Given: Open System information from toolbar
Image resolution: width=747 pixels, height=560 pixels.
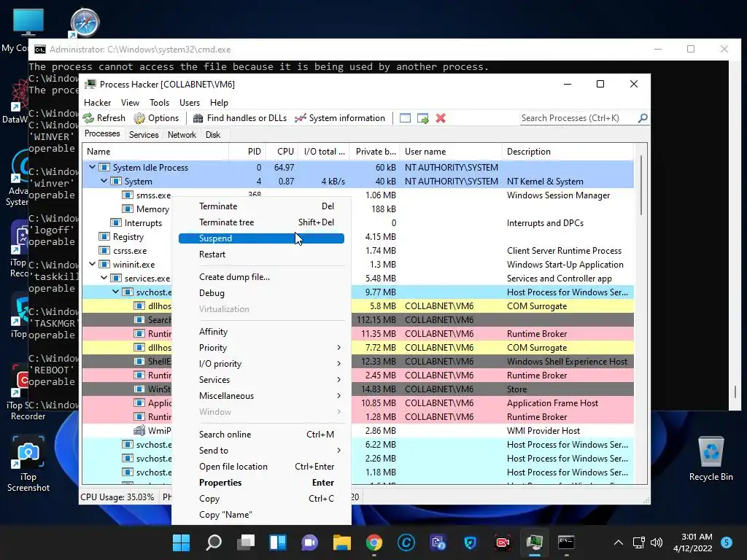Looking at the screenshot, I should 340,118.
